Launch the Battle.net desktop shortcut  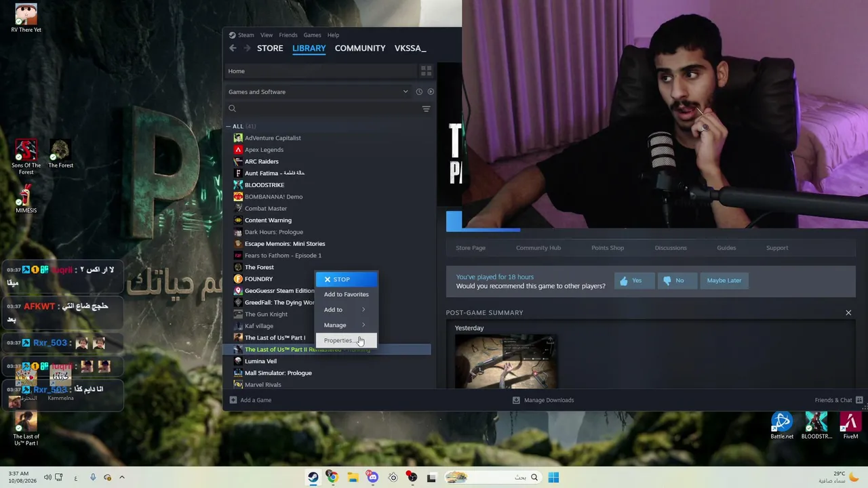pyautogui.click(x=782, y=426)
